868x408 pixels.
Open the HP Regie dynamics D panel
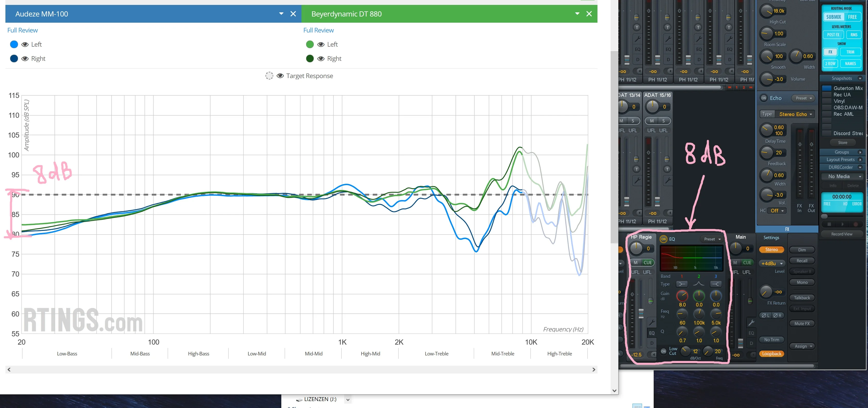coord(652,343)
